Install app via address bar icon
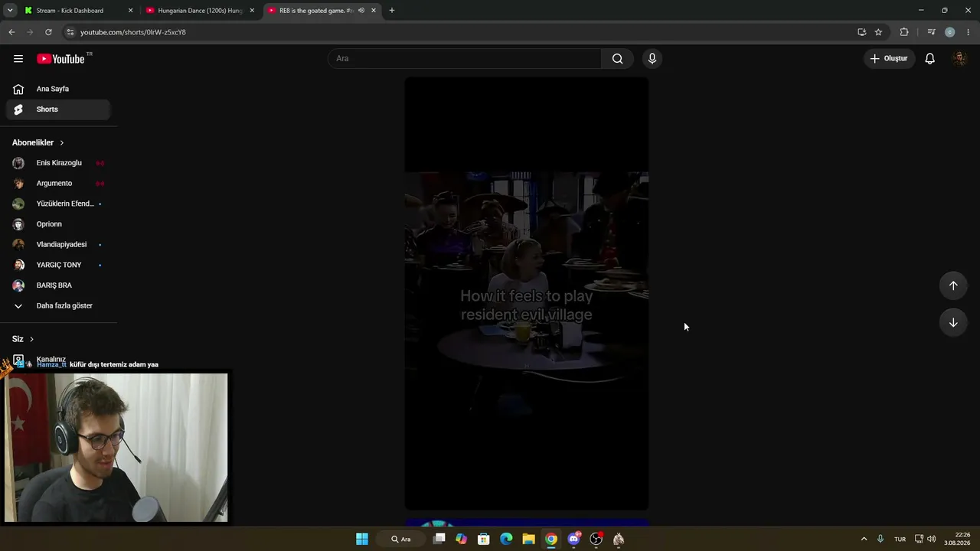The width and height of the screenshot is (980, 551). point(862,32)
